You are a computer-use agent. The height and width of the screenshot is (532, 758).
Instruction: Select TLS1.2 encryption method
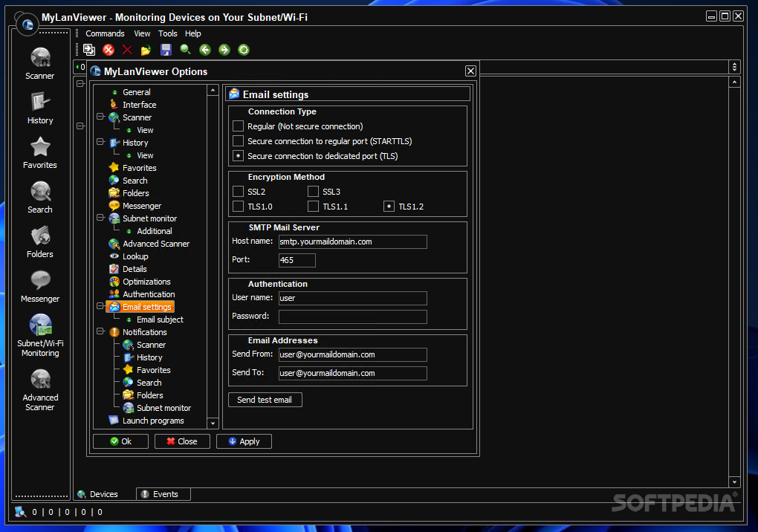click(x=389, y=207)
